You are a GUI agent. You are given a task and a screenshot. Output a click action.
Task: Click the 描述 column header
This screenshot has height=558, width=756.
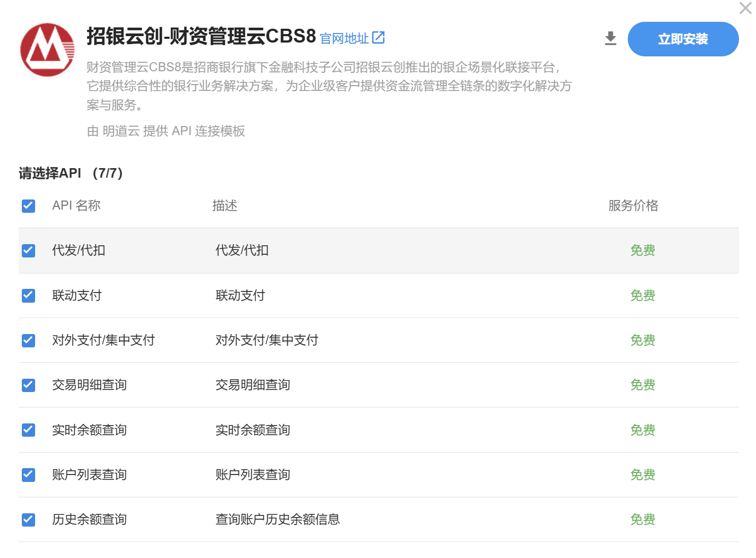pos(225,206)
